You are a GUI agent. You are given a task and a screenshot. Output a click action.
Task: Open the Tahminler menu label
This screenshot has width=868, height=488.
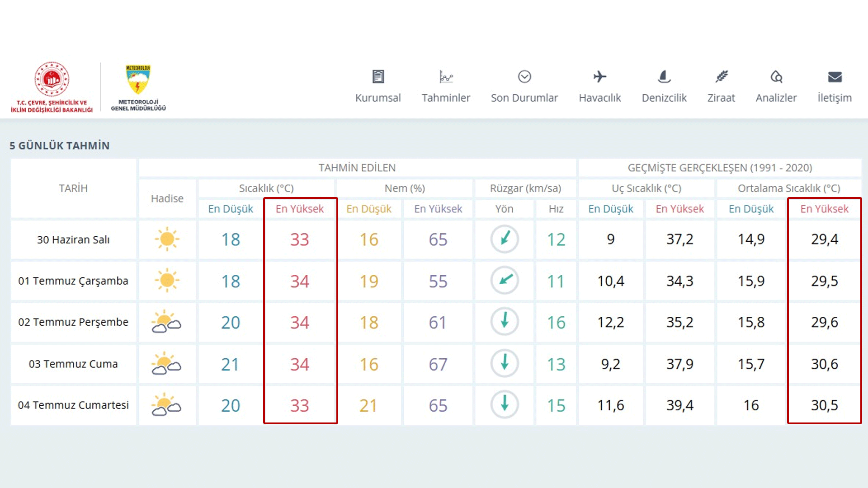coord(446,98)
